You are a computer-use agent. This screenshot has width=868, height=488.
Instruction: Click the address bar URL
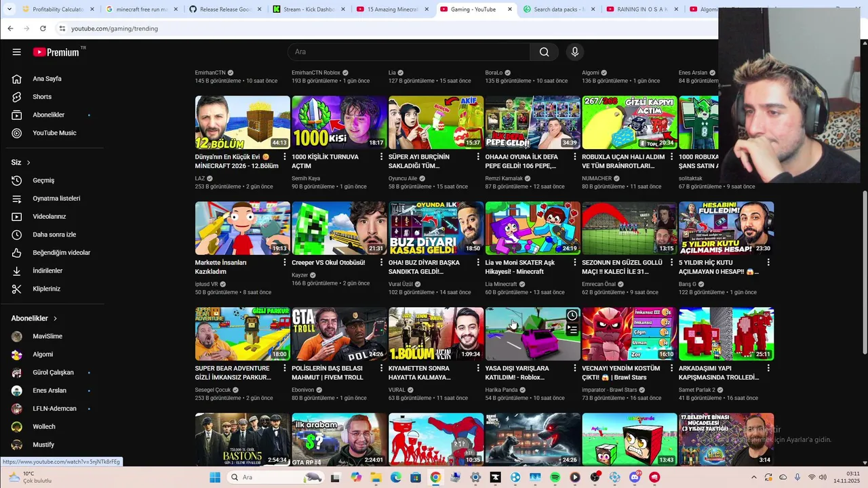pos(115,28)
